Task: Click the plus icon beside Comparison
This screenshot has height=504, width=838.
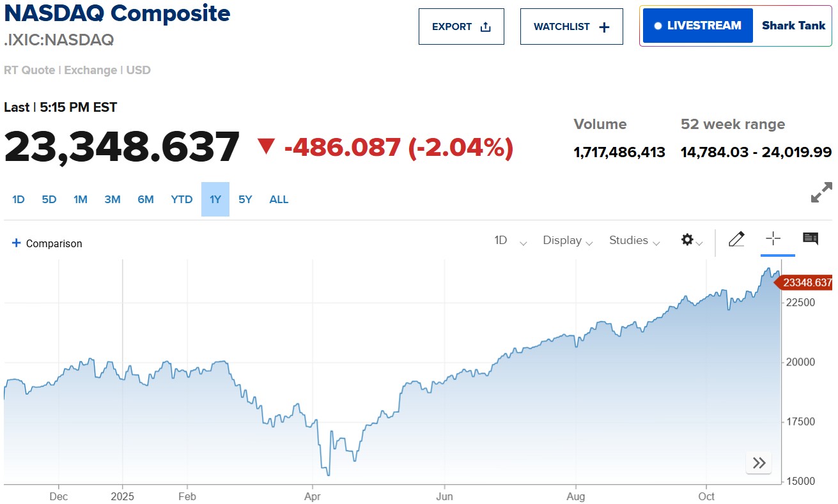Action: [x=17, y=243]
